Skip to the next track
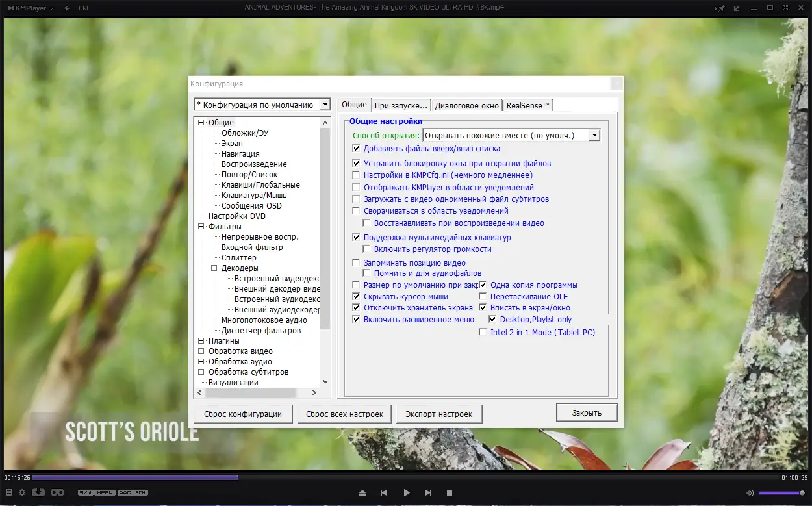Viewport: 812px width, 506px height. [427, 493]
